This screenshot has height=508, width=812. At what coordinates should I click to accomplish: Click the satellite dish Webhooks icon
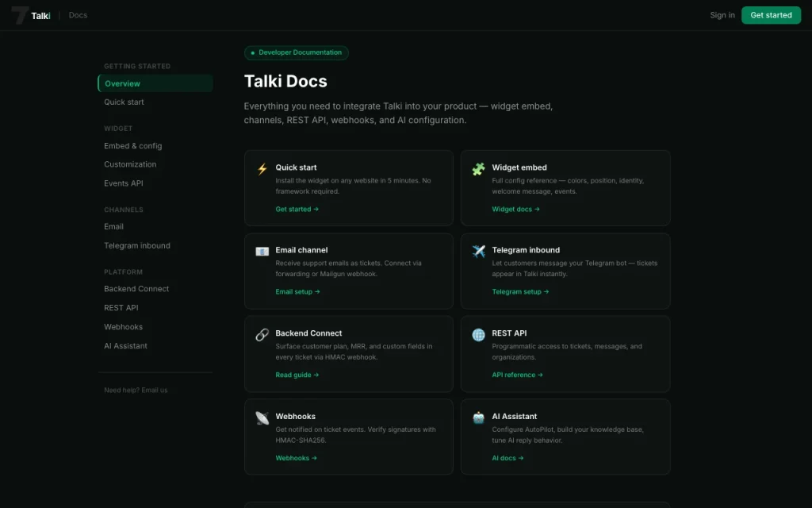coord(262,418)
